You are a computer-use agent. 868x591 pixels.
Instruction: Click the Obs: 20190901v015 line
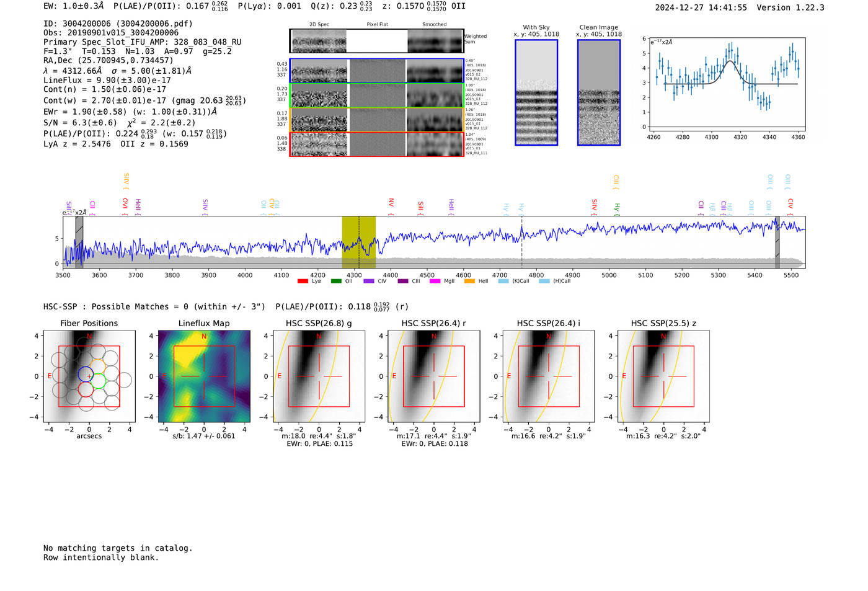tap(111, 33)
